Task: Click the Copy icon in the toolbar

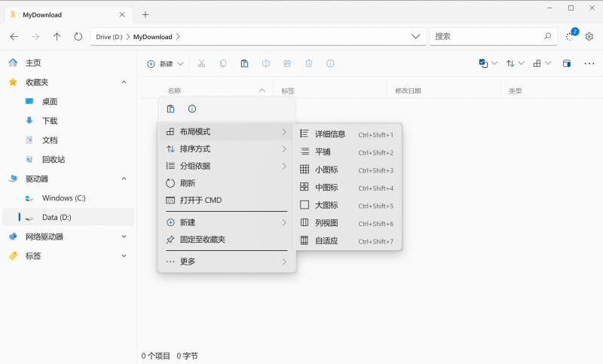Action: click(223, 63)
